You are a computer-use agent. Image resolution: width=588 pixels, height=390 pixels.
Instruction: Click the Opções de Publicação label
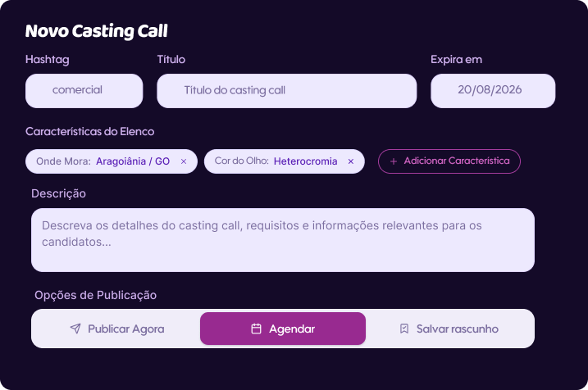[96, 295]
